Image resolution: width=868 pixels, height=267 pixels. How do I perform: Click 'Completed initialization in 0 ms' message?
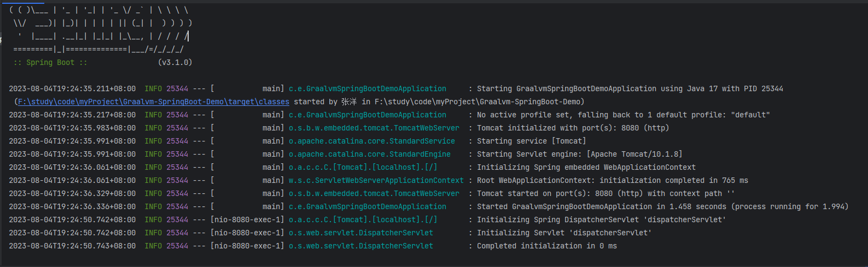pyautogui.click(x=547, y=246)
